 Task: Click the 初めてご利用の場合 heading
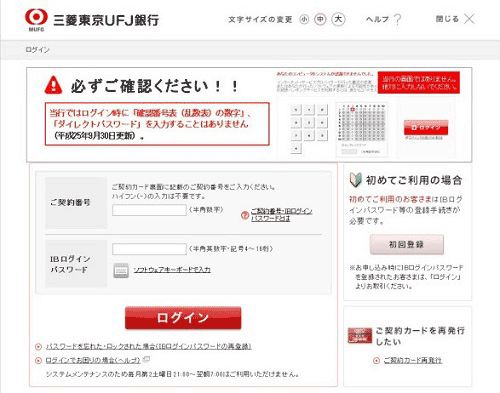coord(414,180)
